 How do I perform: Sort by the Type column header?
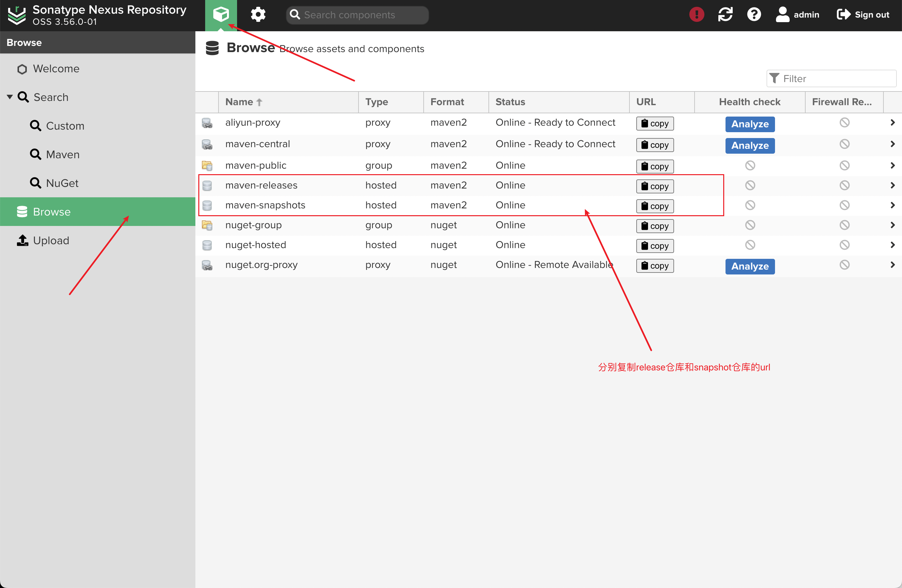tap(391, 102)
